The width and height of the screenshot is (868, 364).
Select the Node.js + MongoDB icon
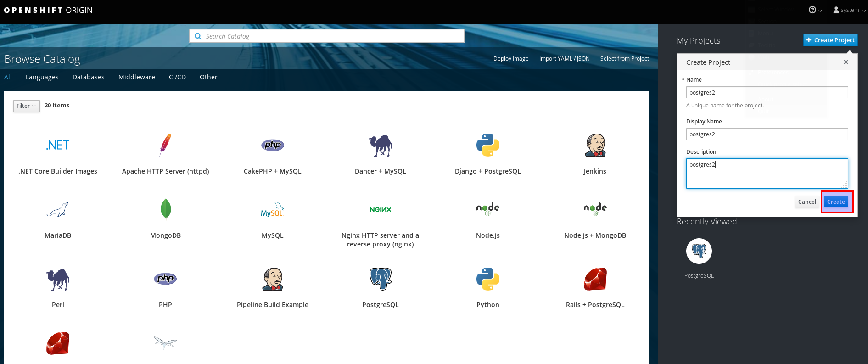pos(595,209)
